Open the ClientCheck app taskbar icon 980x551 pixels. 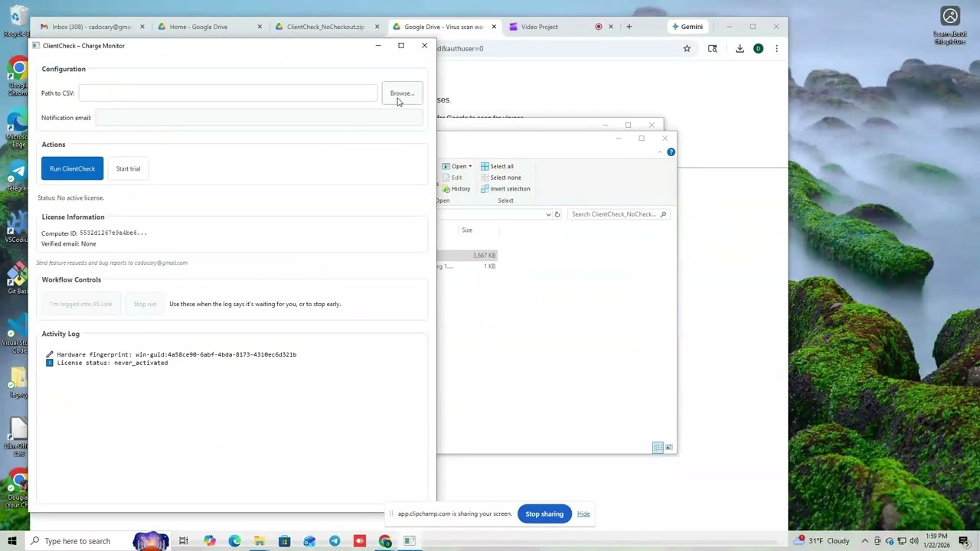click(410, 541)
